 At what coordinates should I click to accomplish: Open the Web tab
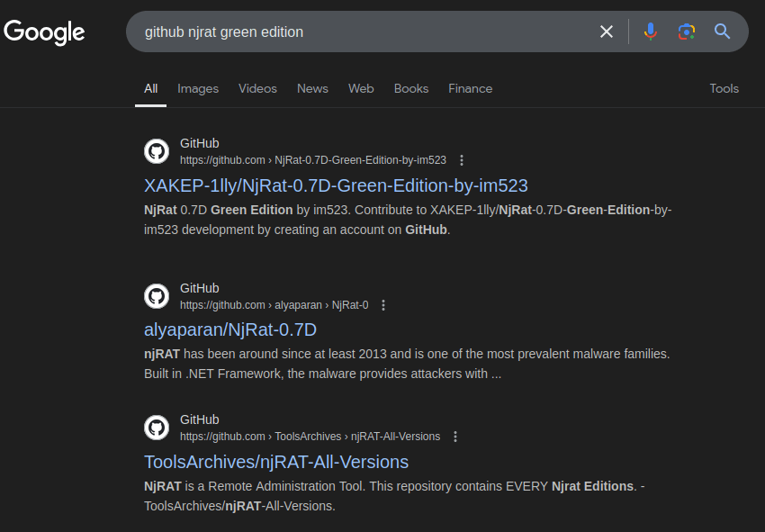361,89
